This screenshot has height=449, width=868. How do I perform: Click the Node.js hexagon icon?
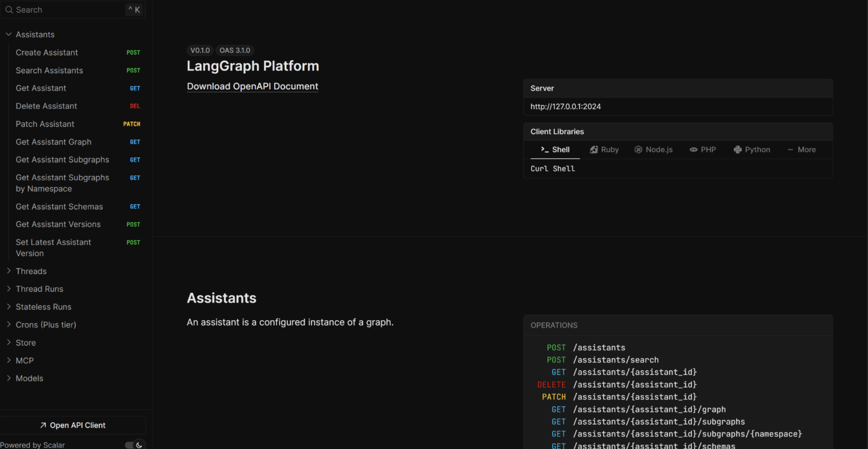pyautogui.click(x=638, y=150)
